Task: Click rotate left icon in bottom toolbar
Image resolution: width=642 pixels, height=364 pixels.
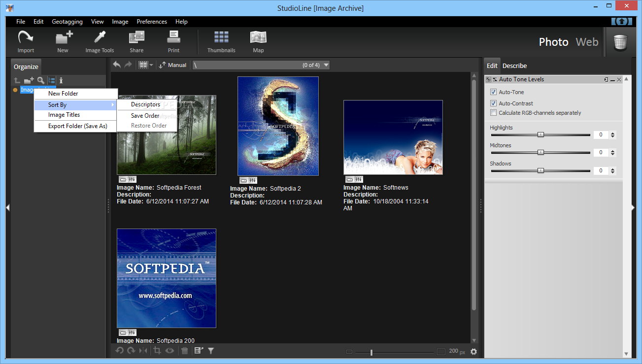Action: 119,351
